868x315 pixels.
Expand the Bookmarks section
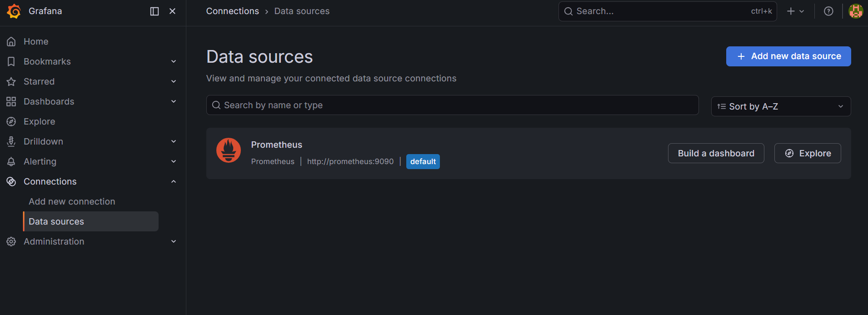174,61
